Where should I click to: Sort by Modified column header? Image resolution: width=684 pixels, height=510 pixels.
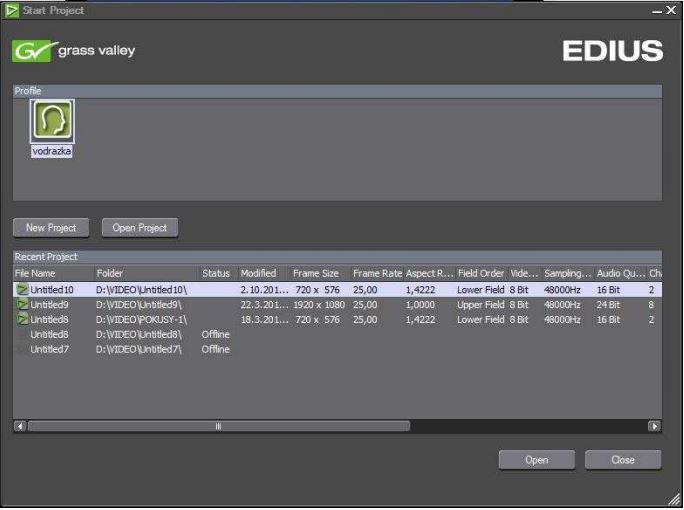click(x=263, y=274)
